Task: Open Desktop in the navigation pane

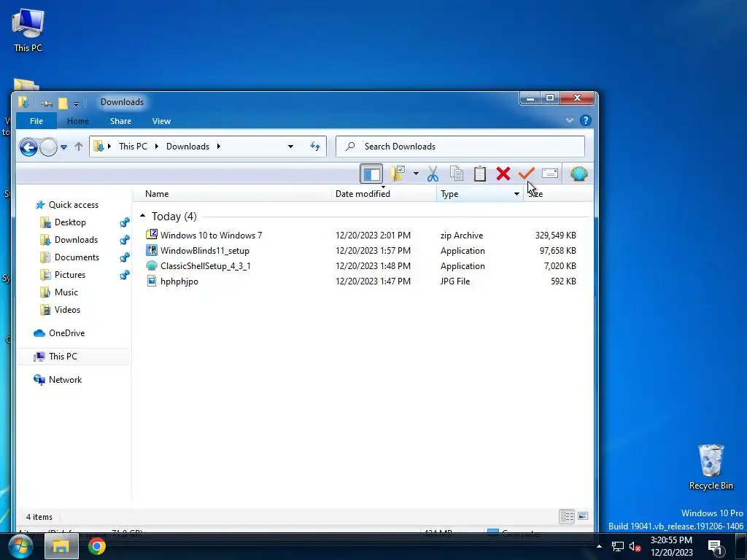Action: (x=70, y=222)
